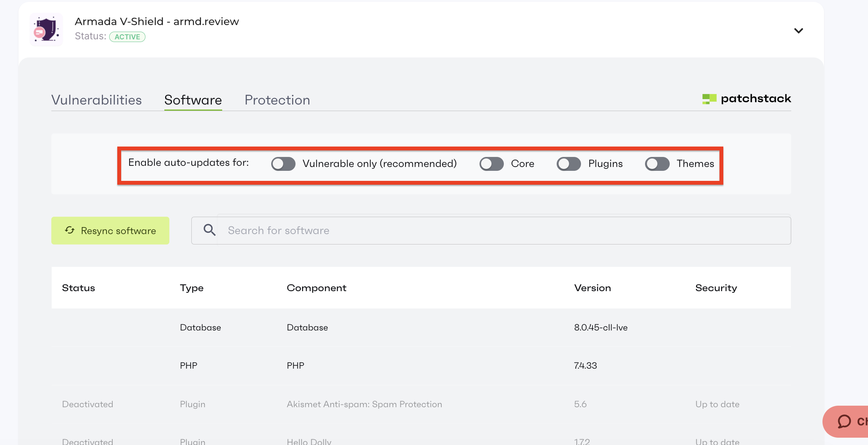This screenshot has width=868, height=445.
Task: Turn on Plugins auto-updates
Action: pos(569,164)
